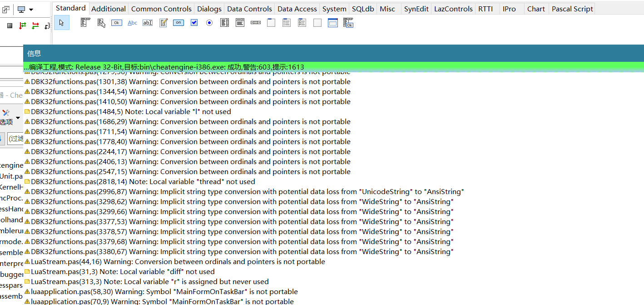Screen dimensions: 644x305
Task: Select the TFrame component icon
Action: coord(333,23)
